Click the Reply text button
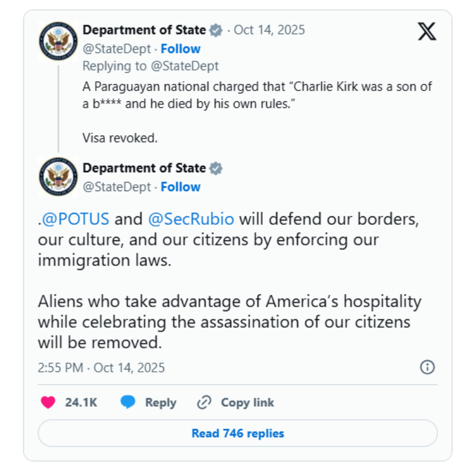The height and width of the screenshot is (476, 473). click(x=160, y=402)
